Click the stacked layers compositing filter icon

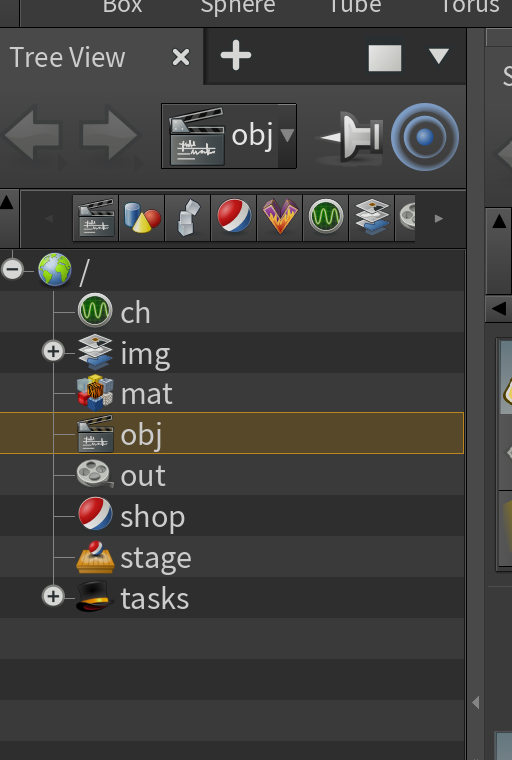pos(372,218)
